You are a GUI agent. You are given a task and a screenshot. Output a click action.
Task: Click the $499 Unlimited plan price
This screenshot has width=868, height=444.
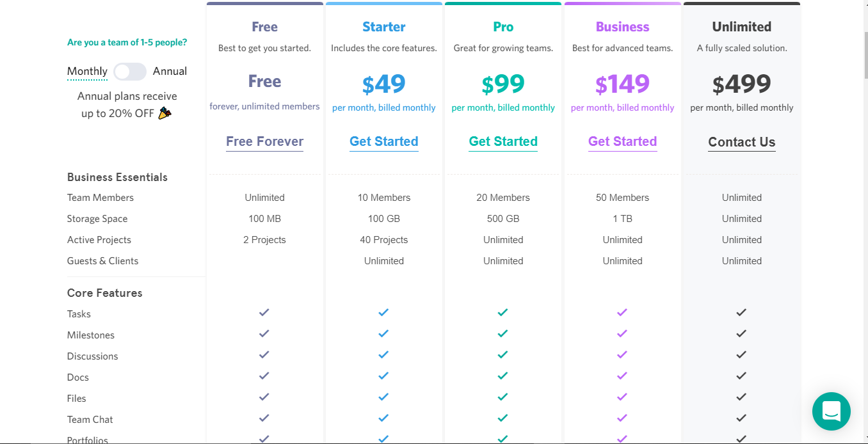pyautogui.click(x=741, y=84)
